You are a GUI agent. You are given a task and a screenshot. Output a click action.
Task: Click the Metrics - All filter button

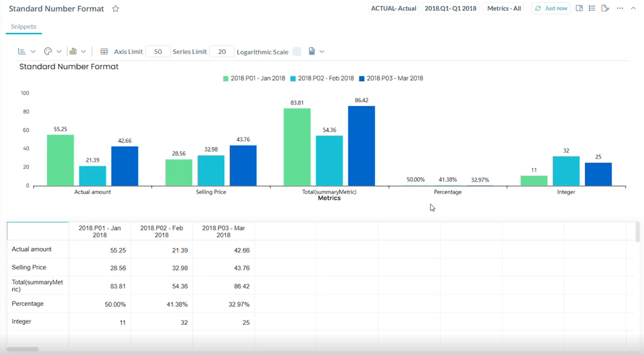(x=504, y=8)
